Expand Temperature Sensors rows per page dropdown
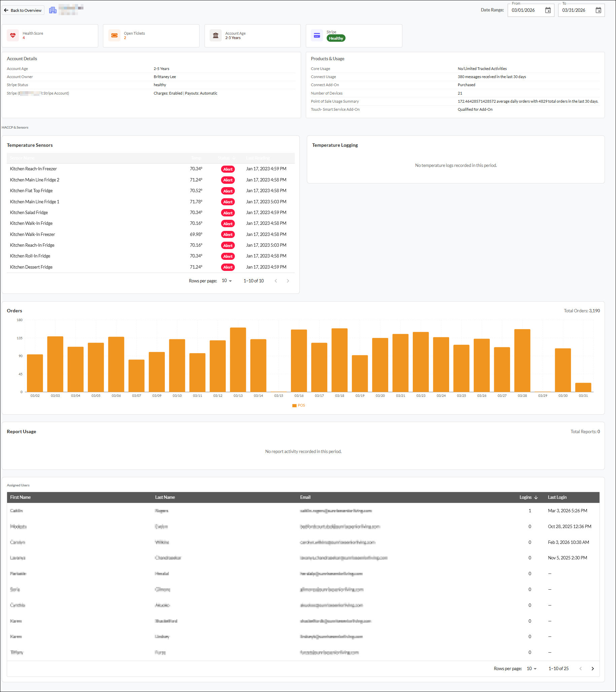 (x=227, y=281)
